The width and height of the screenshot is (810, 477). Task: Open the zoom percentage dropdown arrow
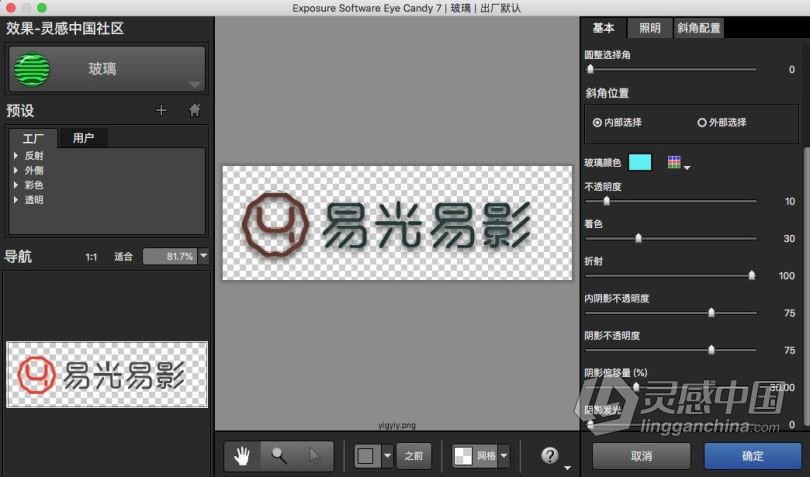[x=204, y=256]
